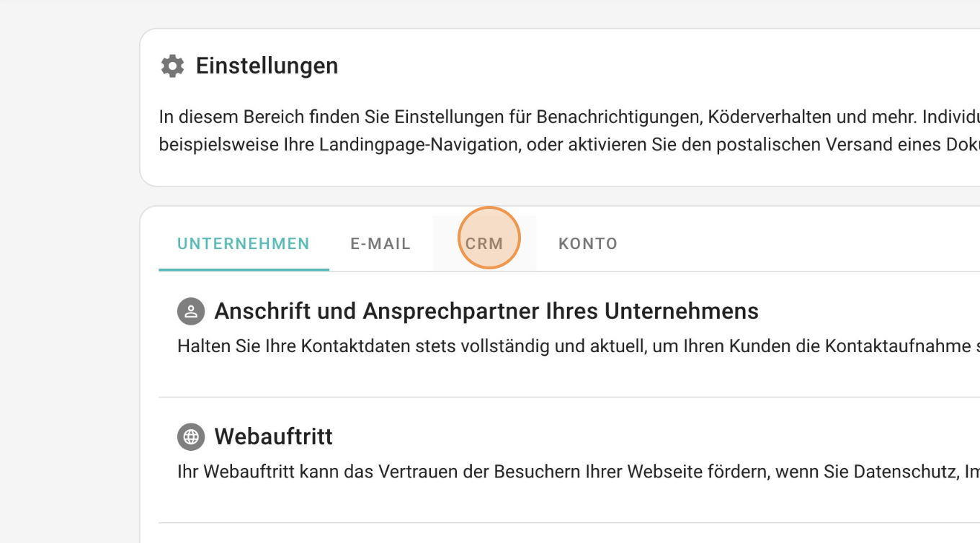Switch to the E-MAIL tab

[x=380, y=244]
